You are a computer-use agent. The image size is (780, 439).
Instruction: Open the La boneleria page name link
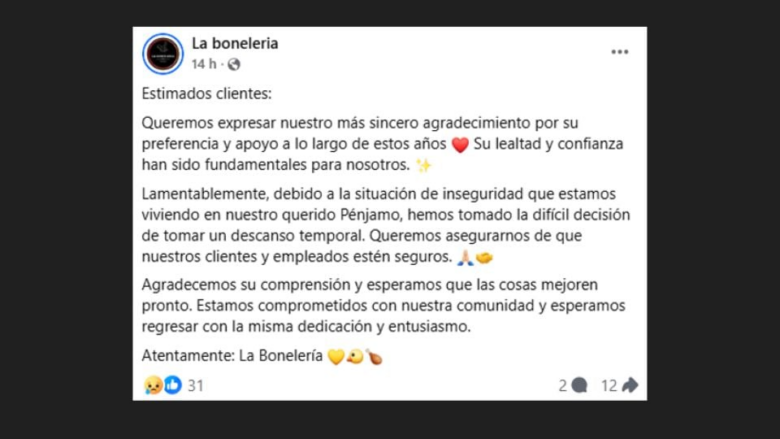pos(235,43)
